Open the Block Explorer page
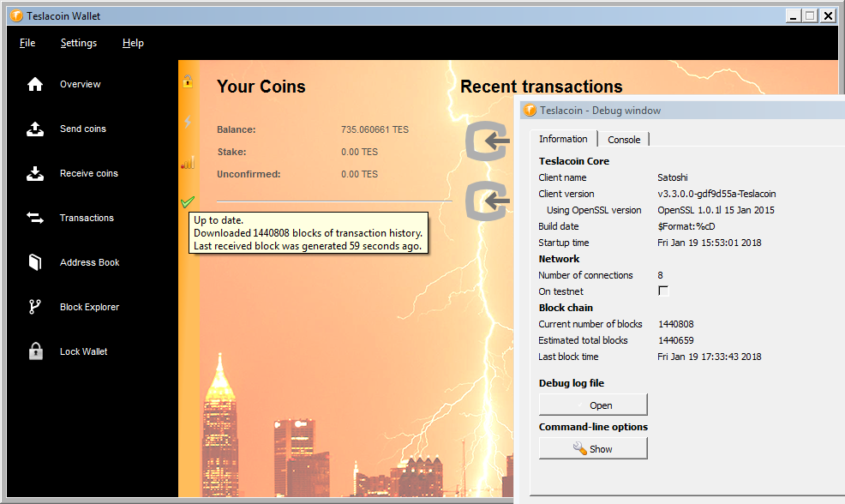The image size is (845, 504). tap(89, 307)
